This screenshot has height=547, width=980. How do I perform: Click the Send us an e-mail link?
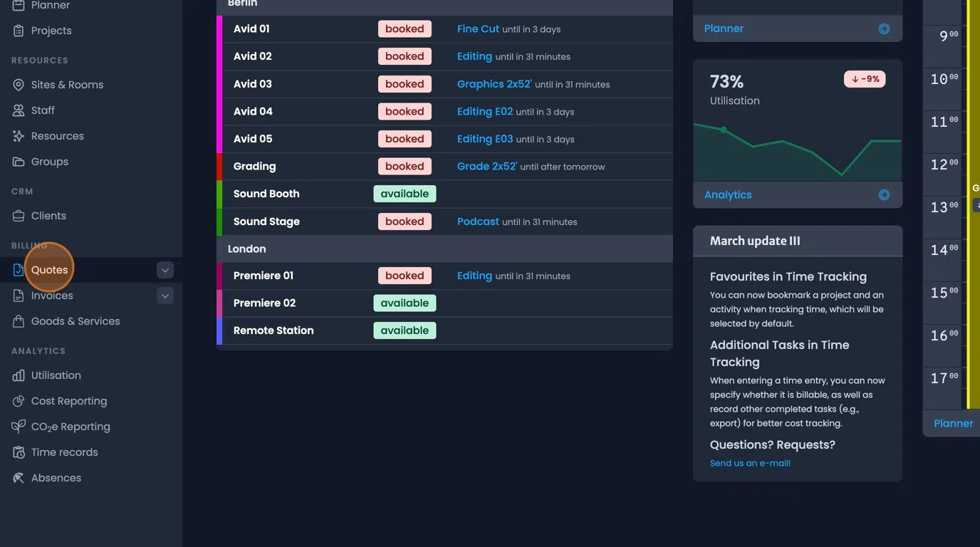coord(749,462)
